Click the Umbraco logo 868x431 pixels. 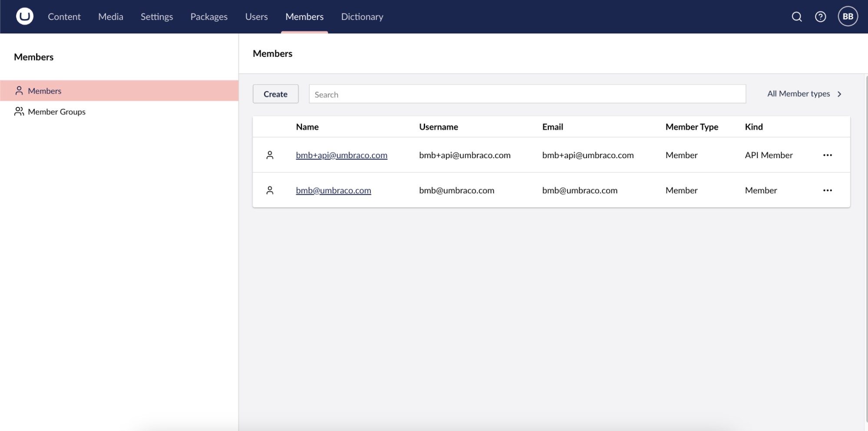[24, 17]
